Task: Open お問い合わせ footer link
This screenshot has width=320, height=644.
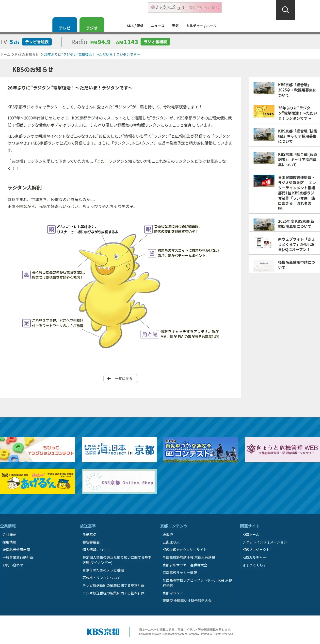Action: 13,565
